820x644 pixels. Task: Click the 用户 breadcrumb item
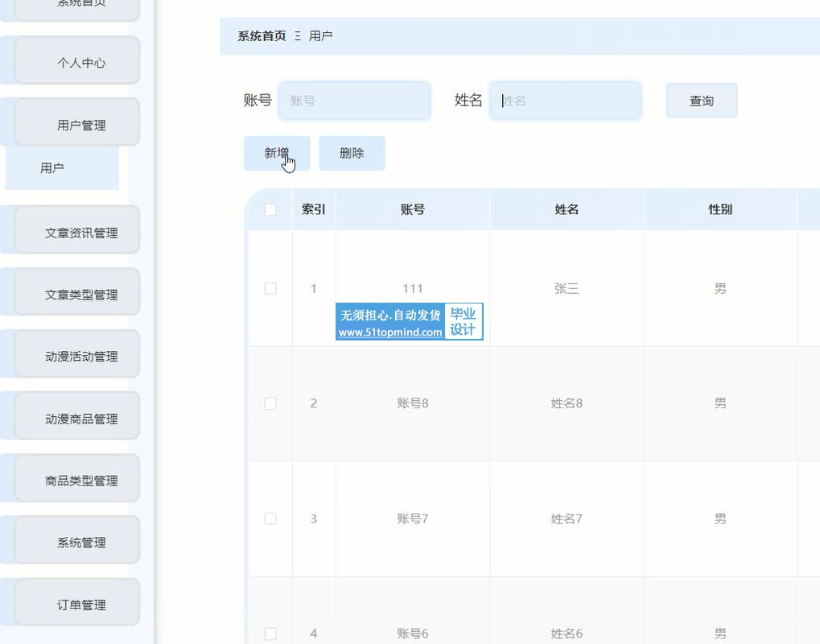pyautogui.click(x=320, y=36)
